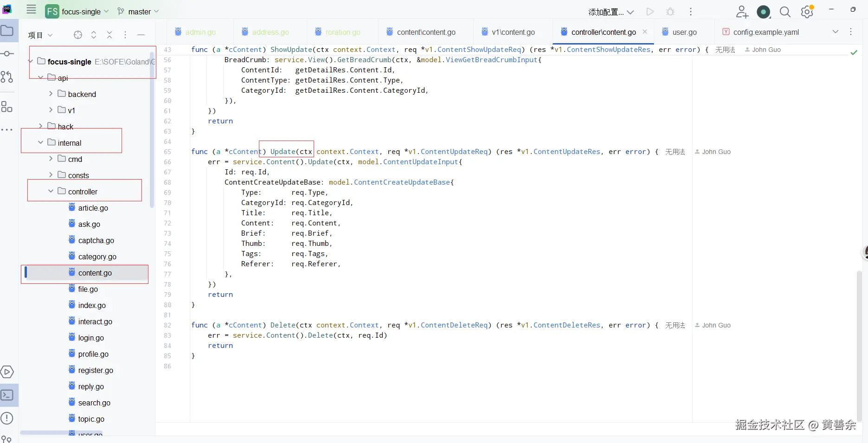Expand the v1 folder

[x=51, y=110]
